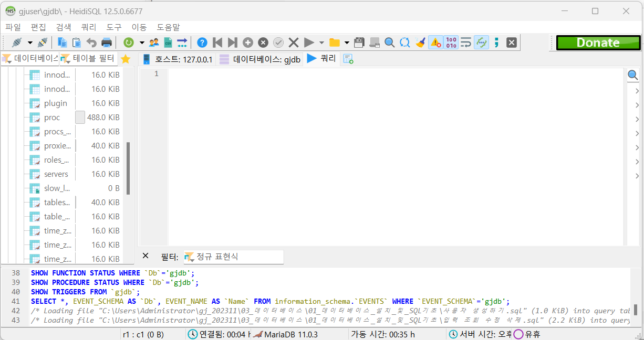This screenshot has height=340, width=644.
Task: Switch to the 데이터베이스: gjdb tab
Action: click(260, 59)
